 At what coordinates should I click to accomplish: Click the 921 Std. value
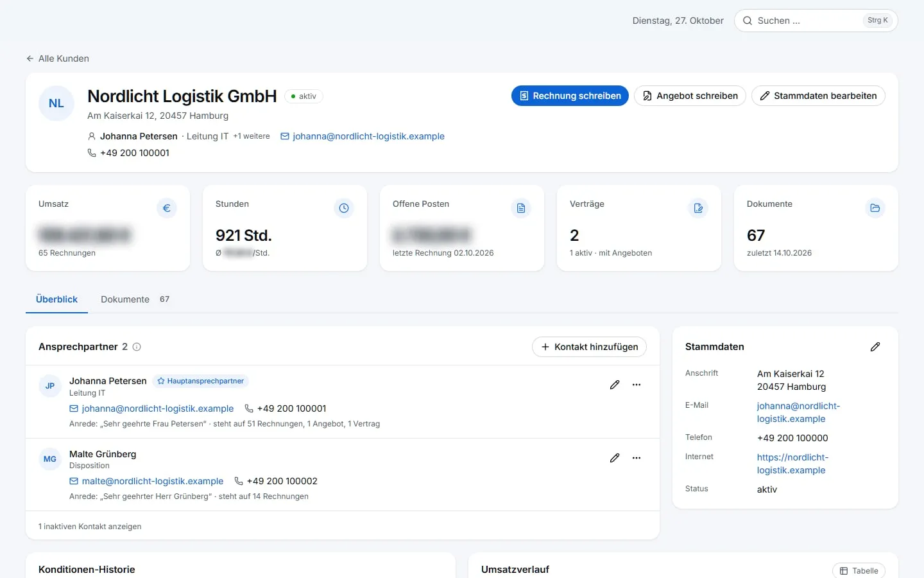(244, 236)
